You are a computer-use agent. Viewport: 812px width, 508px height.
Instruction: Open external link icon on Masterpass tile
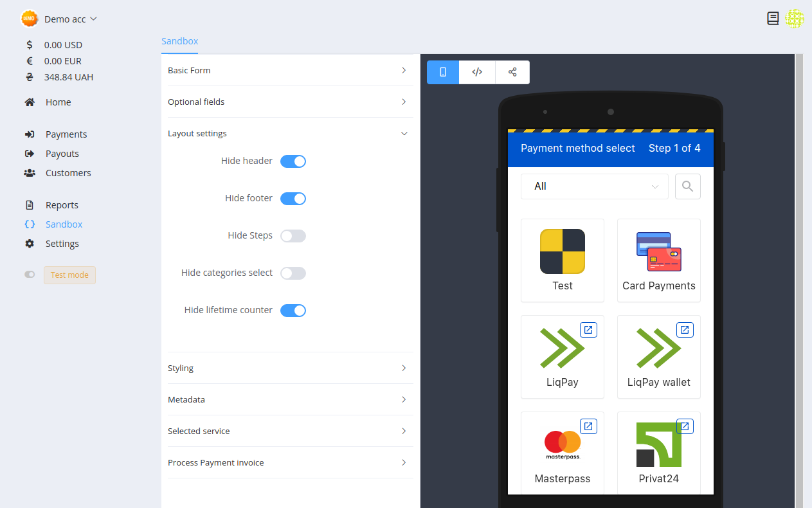[x=588, y=426]
